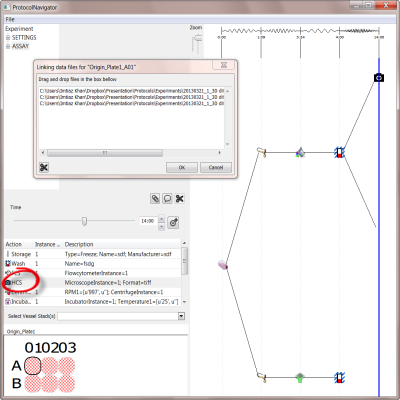This screenshot has height=400, width=400.
Task: Click the time spinner up arrow
Action: (161, 219)
